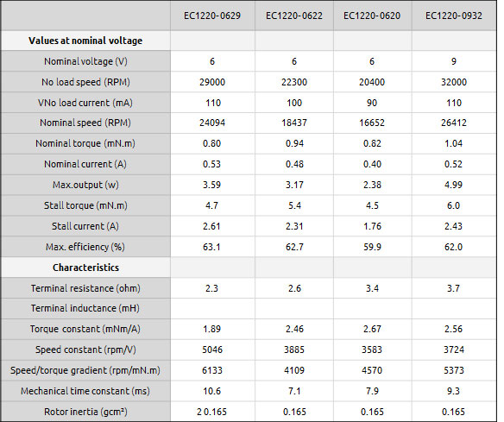The height and width of the screenshot is (422, 504).
Task: Click the Values at nominal voltage heading
Action: coord(85,41)
